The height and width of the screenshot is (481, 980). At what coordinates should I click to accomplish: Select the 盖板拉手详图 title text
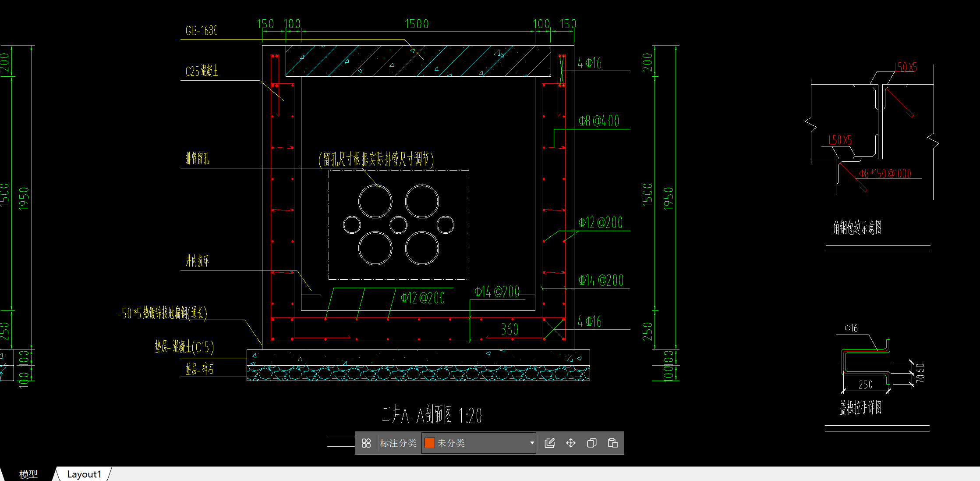coord(860,408)
